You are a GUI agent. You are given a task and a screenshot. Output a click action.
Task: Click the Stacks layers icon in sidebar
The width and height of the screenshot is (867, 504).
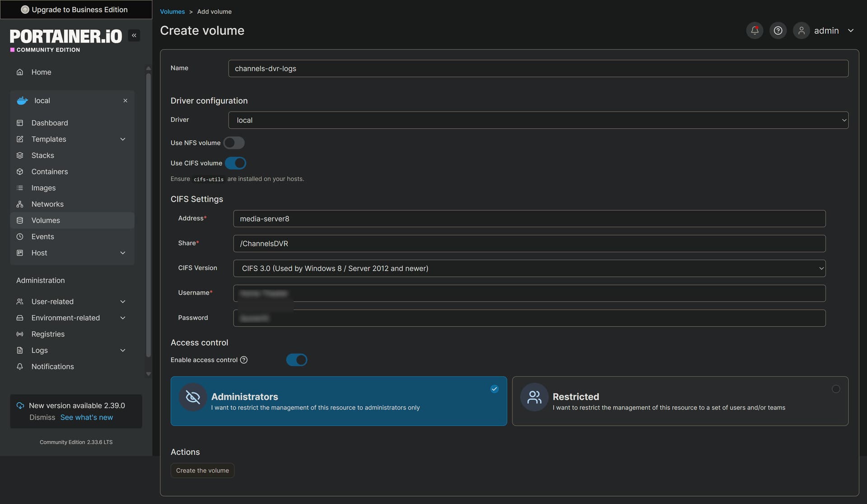[x=20, y=156]
